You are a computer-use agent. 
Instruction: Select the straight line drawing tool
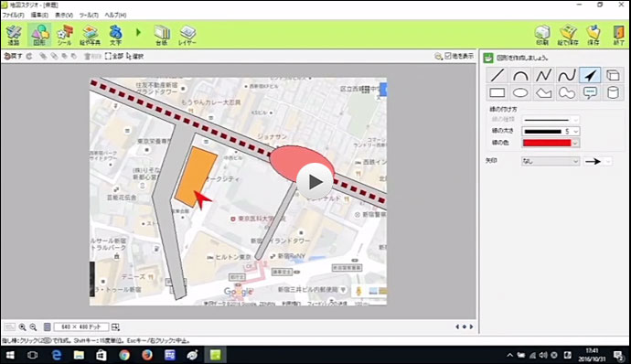tap(497, 75)
